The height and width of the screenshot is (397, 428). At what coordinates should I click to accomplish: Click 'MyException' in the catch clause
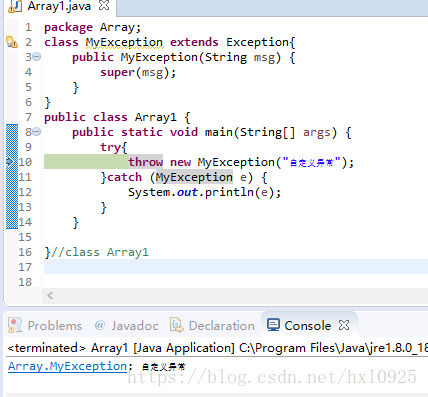pos(194,177)
